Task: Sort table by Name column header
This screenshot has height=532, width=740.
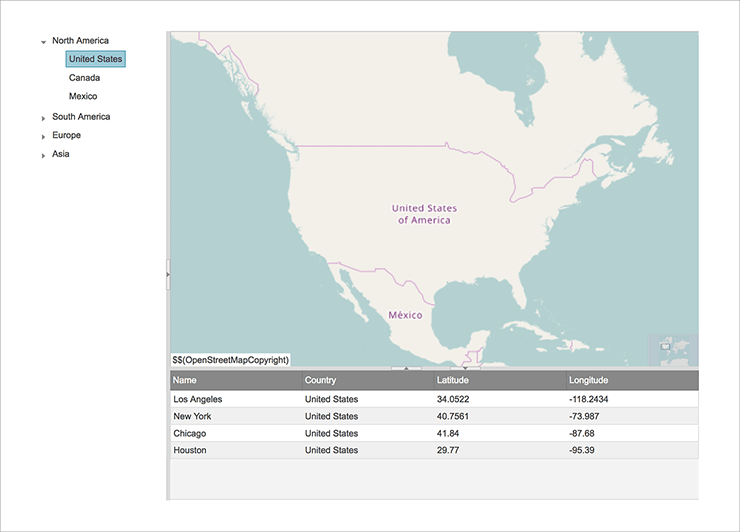Action: pos(236,380)
